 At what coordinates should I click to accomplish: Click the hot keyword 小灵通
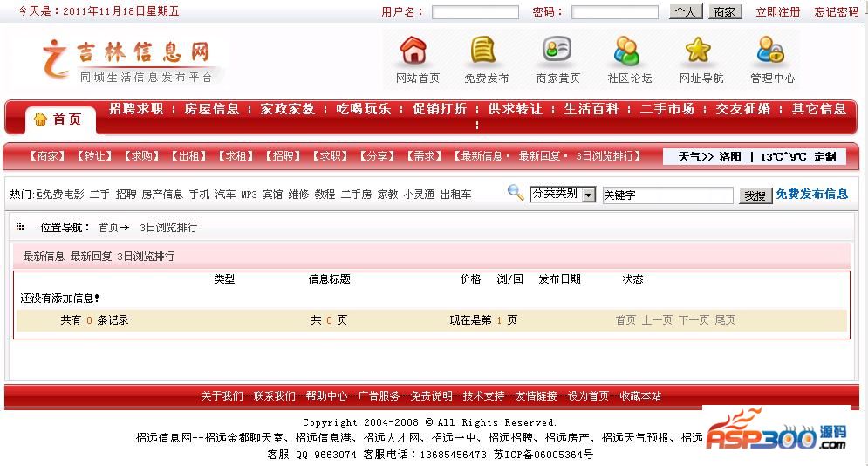click(419, 195)
